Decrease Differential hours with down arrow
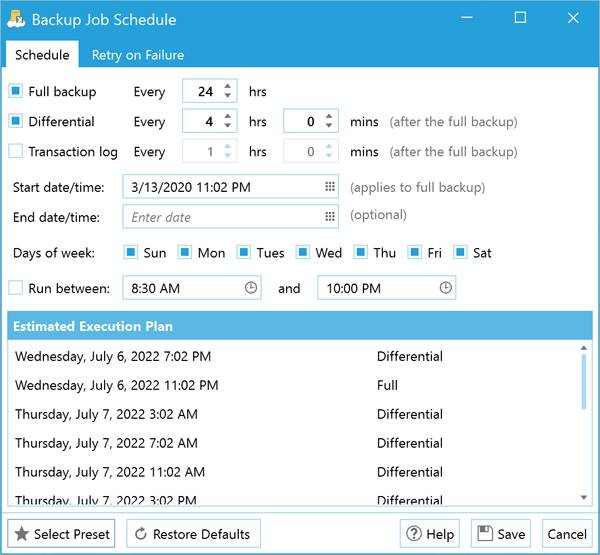Screen dimensions: 600x555 pyautogui.click(x=228, y=127)
